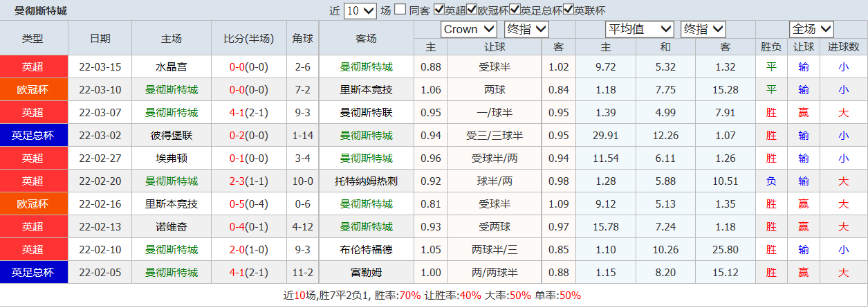Disable the 欧冠杯 filter checkbox
Screen dimensions: 868x308
click(472, 10)
